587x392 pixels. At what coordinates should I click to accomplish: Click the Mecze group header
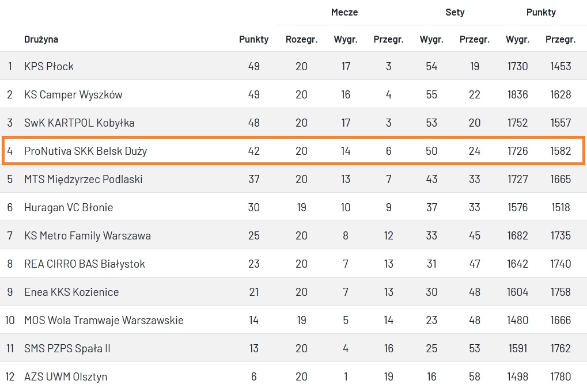point(344,12)
